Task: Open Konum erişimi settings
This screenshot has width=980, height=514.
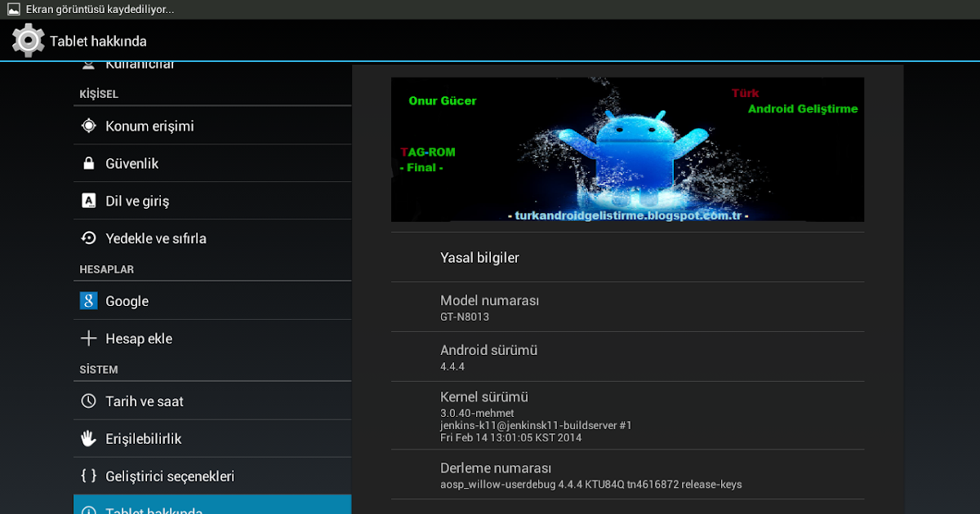Action: point(212,126)
